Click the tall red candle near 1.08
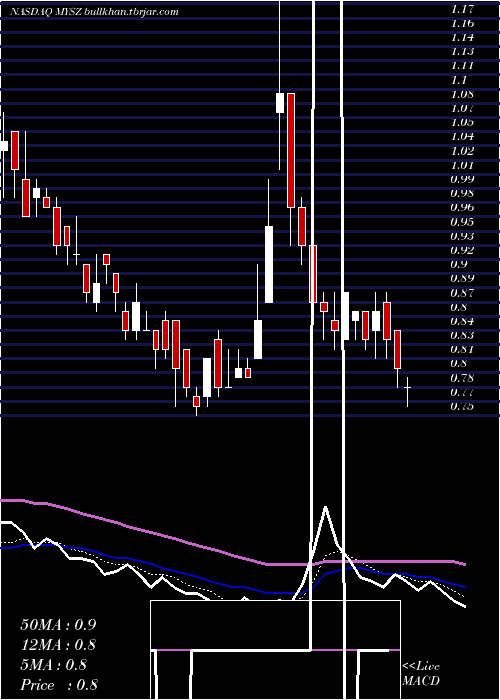The width and height of the screenshot is (500, 700). pyautogui.click(x=291, y=150)
